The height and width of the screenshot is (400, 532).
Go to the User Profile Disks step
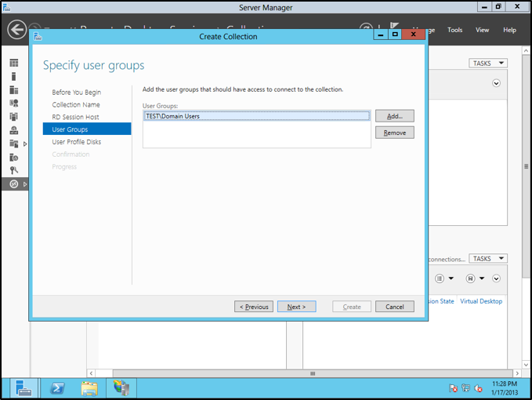(77, 142)
